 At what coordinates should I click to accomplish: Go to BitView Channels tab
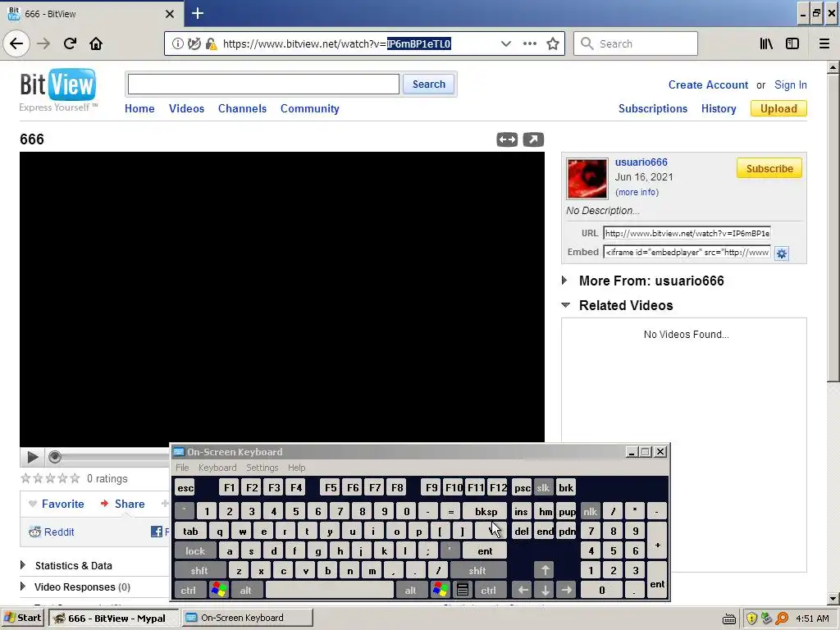pyautogui.click(x=242, y=109)
